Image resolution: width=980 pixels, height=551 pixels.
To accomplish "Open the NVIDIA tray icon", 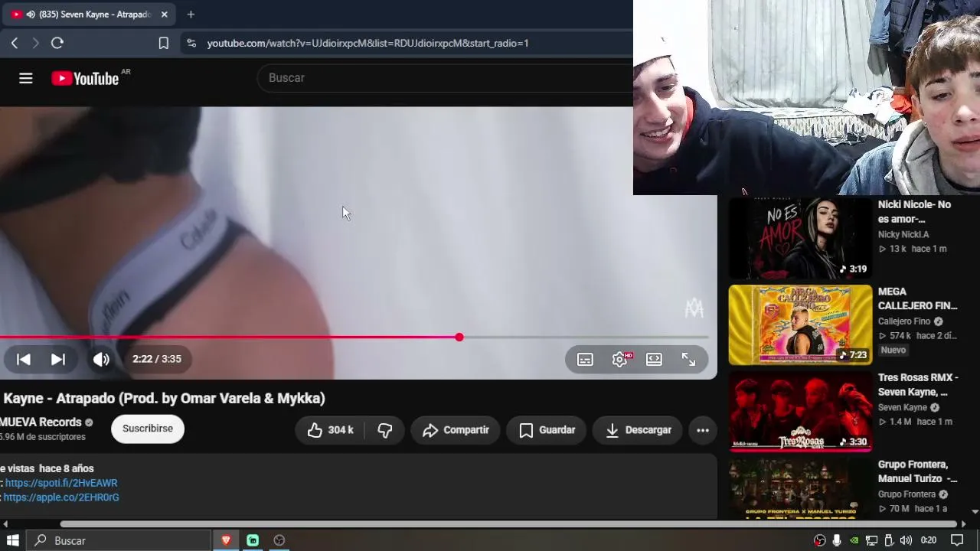I will (x=854, y=540).
